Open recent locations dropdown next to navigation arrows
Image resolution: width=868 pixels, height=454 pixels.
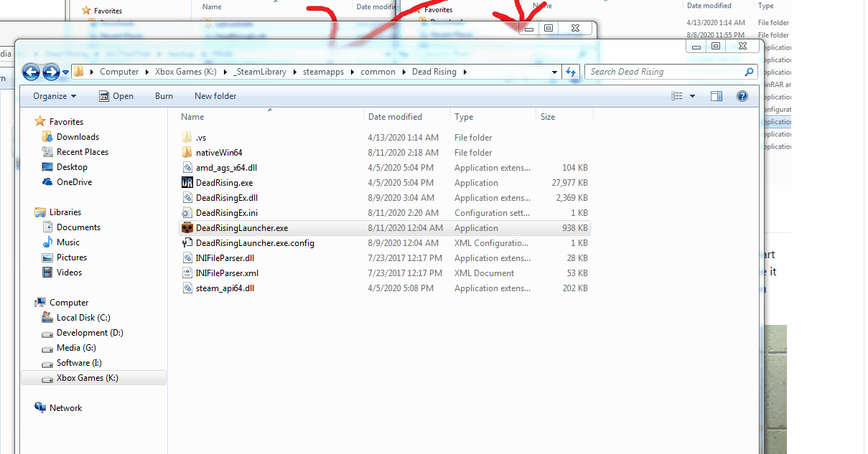(65, 72)
